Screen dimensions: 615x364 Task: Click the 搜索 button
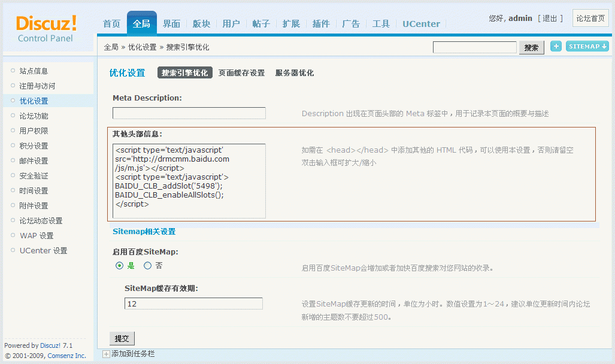(531, 47)
